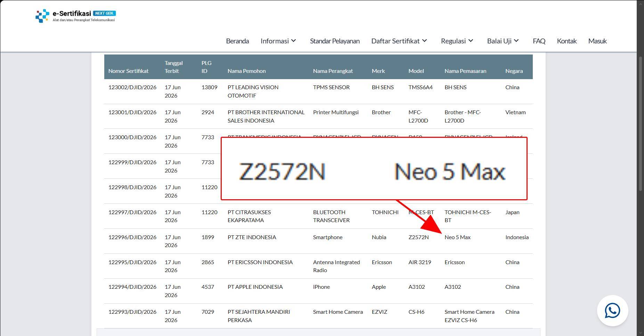The width and height of the screenshot is (644, 336).
Task: Click the Model column header
Action: (x=416, y=71)
